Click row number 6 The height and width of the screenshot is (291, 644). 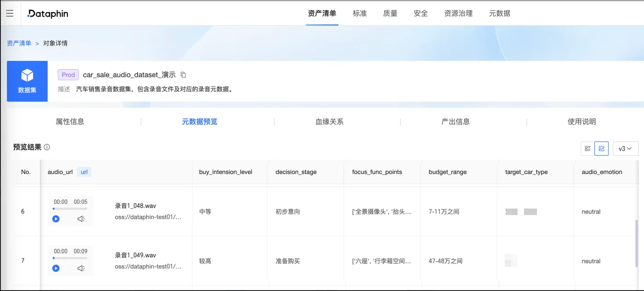[23, 212]
